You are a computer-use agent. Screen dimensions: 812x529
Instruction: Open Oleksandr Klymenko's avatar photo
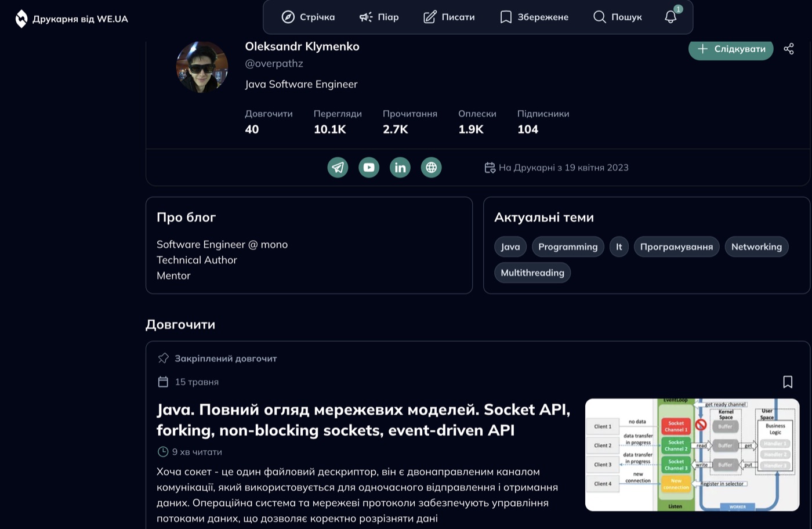click(202, 67)
